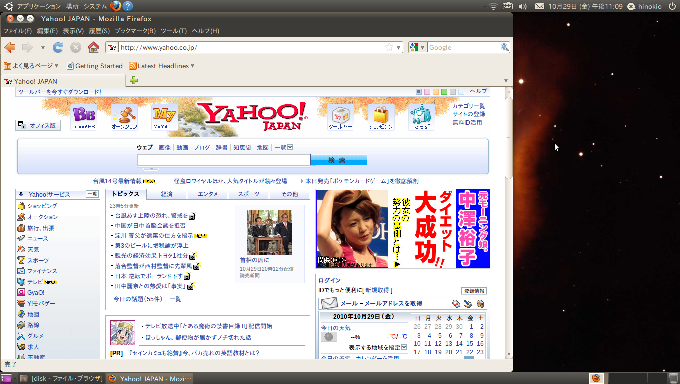The height and width of the screenshot is (384, 680).
Task: Click the Firefox icon in bottom-right workspace
Action: (x=596, y=378)
